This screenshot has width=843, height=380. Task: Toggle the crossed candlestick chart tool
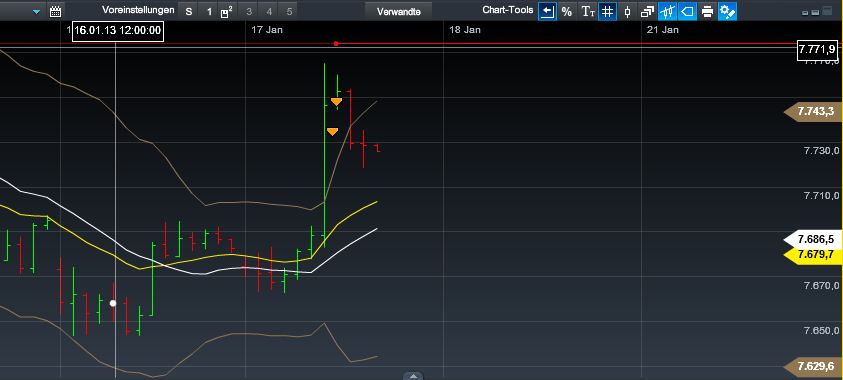[x=667, y=11]
